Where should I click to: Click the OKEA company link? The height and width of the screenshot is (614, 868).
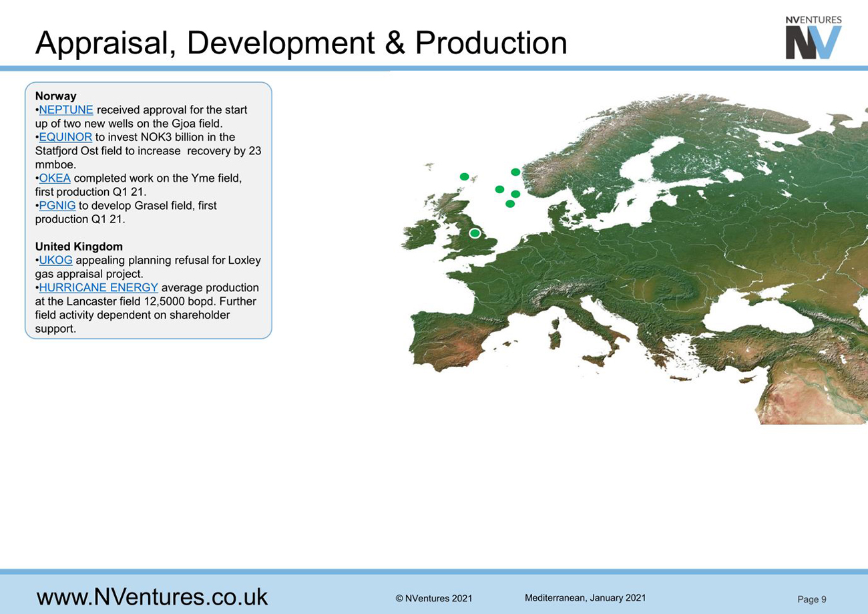tap(55, 178)
